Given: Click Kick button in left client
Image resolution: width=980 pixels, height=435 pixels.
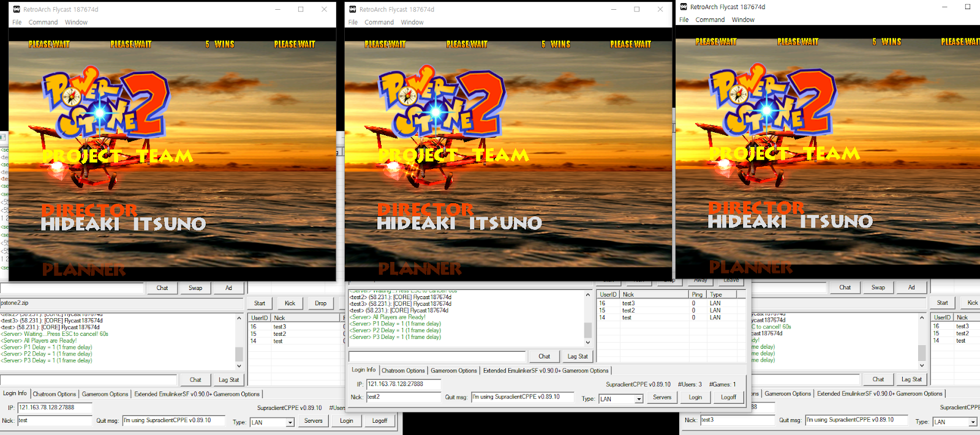Looking at the screenshot, I should coord(290,303).
